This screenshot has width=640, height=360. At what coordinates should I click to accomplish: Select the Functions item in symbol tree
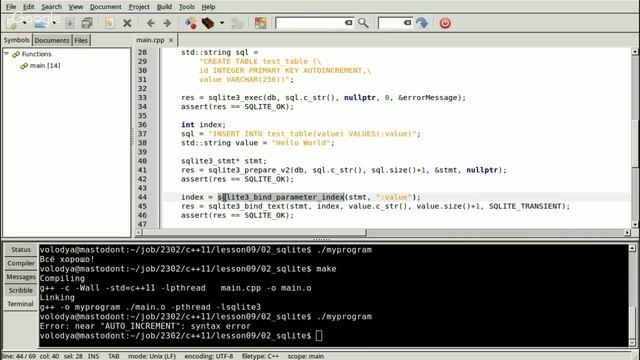[x=36, y=54]
